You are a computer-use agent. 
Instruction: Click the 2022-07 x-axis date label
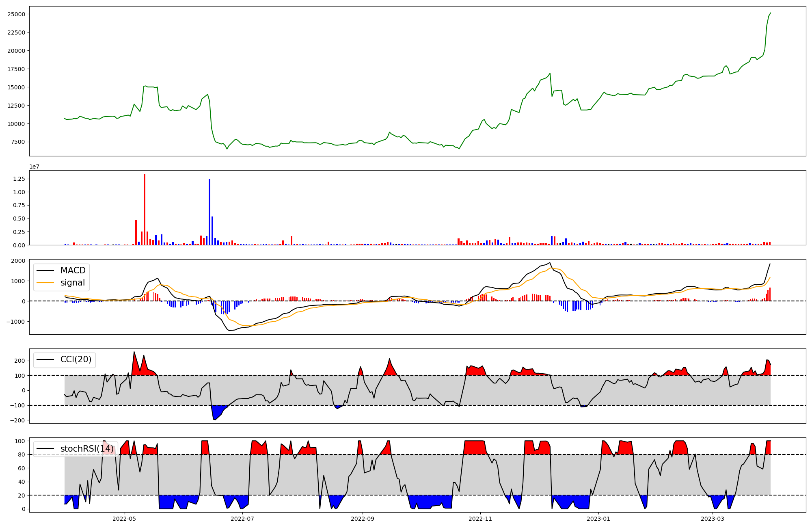(242, 519)
